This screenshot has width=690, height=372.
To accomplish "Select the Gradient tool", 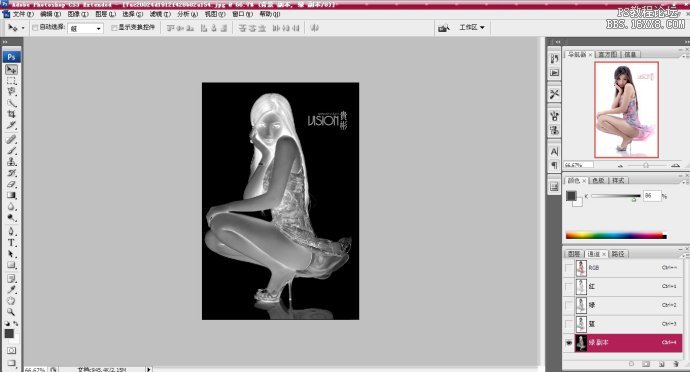I will click(x=11, y=195).
